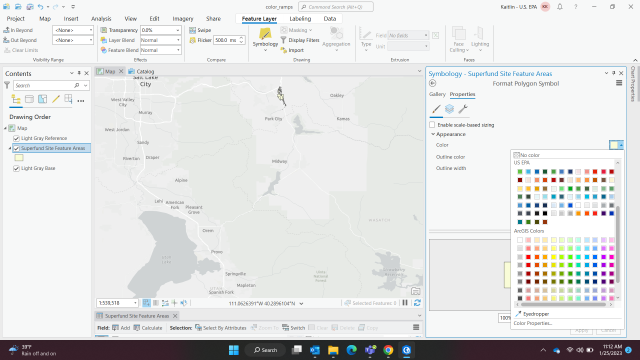Select List By Selection icon
640x360 pixels.
tap(42, 99)
